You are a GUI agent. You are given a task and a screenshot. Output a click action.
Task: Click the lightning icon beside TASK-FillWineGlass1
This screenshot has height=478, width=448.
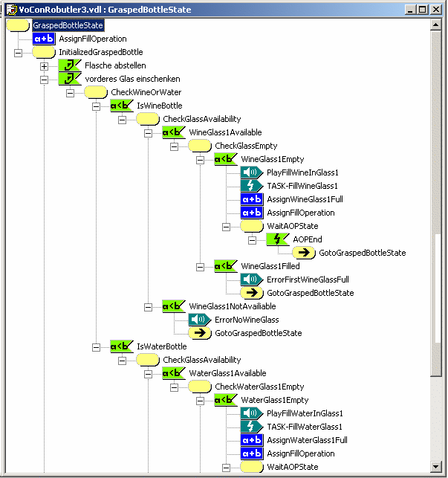(251, 186)
